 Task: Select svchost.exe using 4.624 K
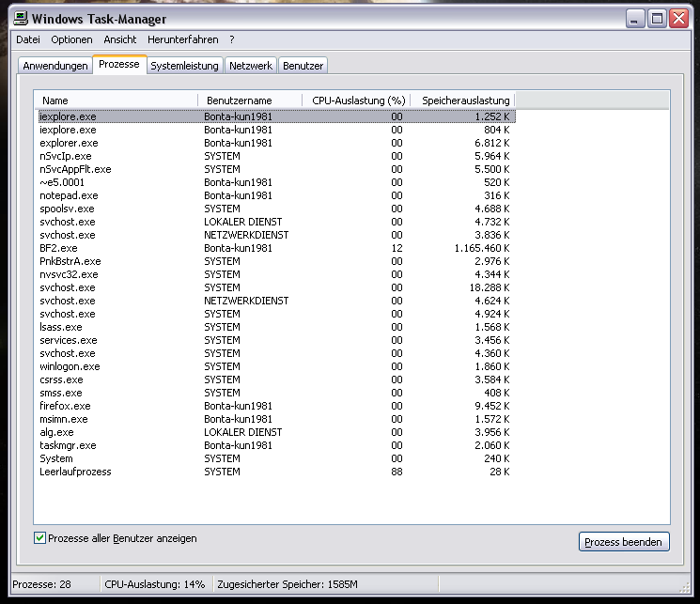(277, 301)
